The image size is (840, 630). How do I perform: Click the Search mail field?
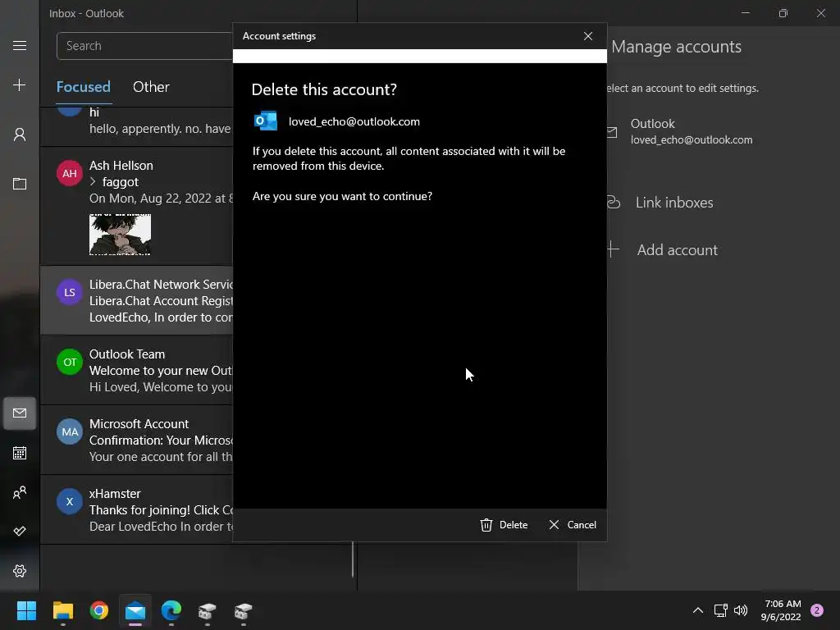(x=144, y=46)
